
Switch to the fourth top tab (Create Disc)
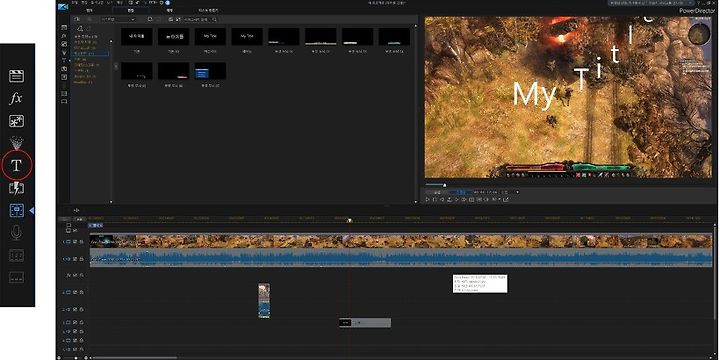tap(208, 10)
